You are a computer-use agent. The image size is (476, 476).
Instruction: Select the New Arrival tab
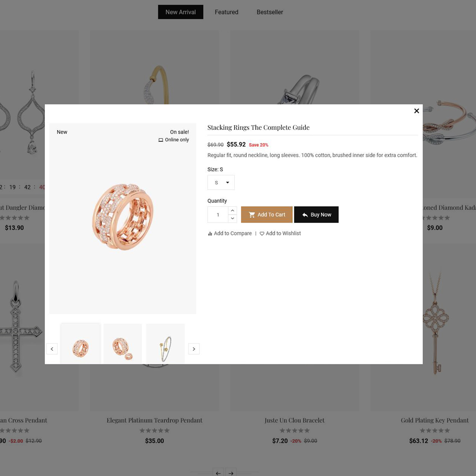click(x=181, y=12)
